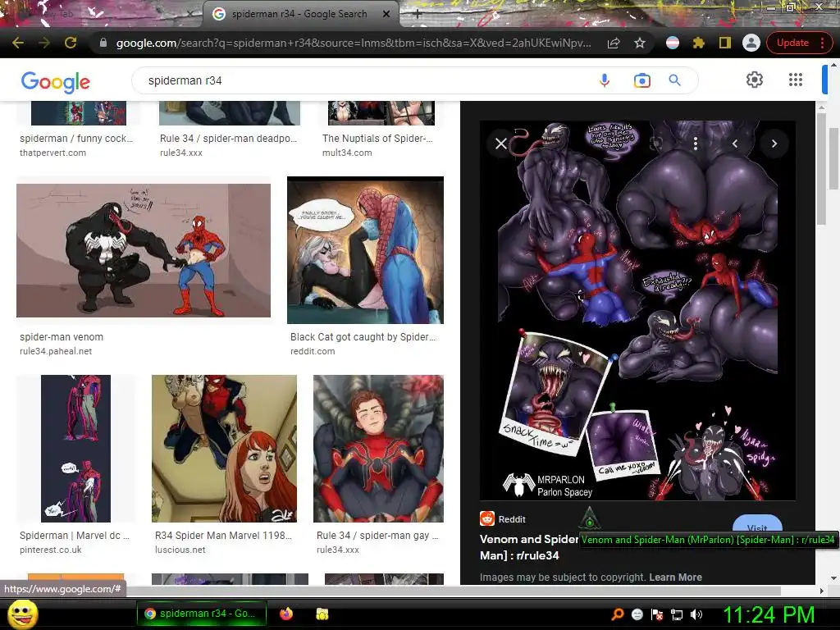840x630 pixels.
Task: Open a new tab with plus button
Action: pyautogui.click(x=418, y=15)
